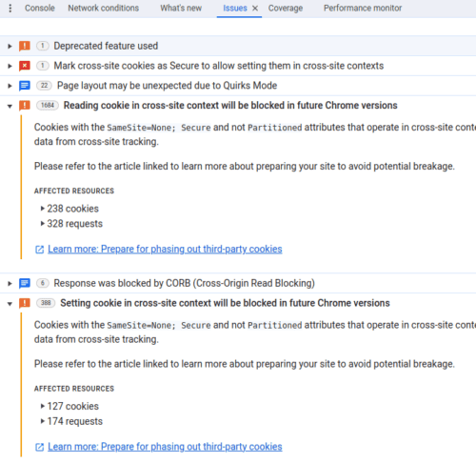Click the Setting cookie in cross-site context title
Screen dimensions: 476x463
(225, 303)
